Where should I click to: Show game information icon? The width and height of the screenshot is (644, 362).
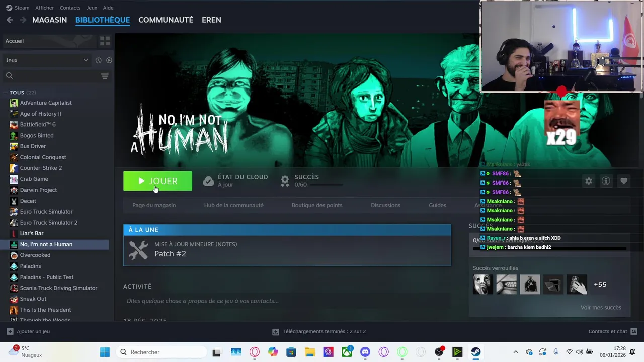[x=606, y=181]
